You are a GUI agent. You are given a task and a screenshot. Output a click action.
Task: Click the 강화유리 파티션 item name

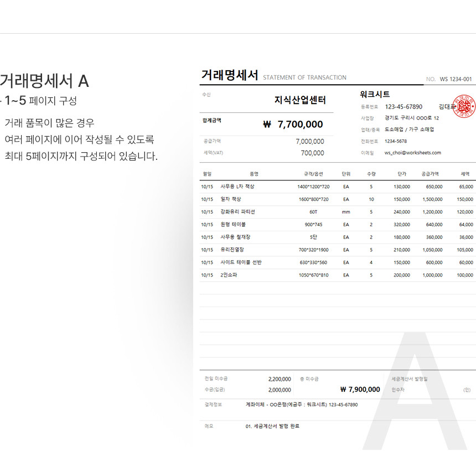click(237, 212)
